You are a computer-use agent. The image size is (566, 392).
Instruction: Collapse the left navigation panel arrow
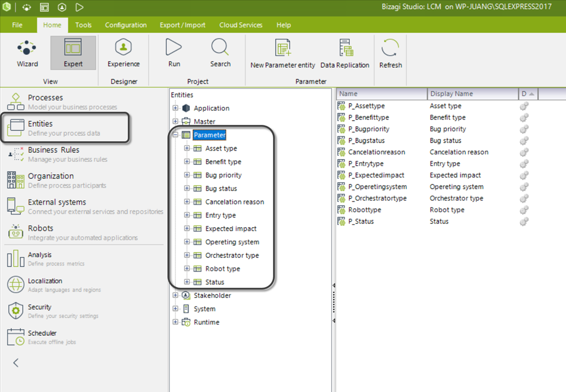click(x=15, y=363)
